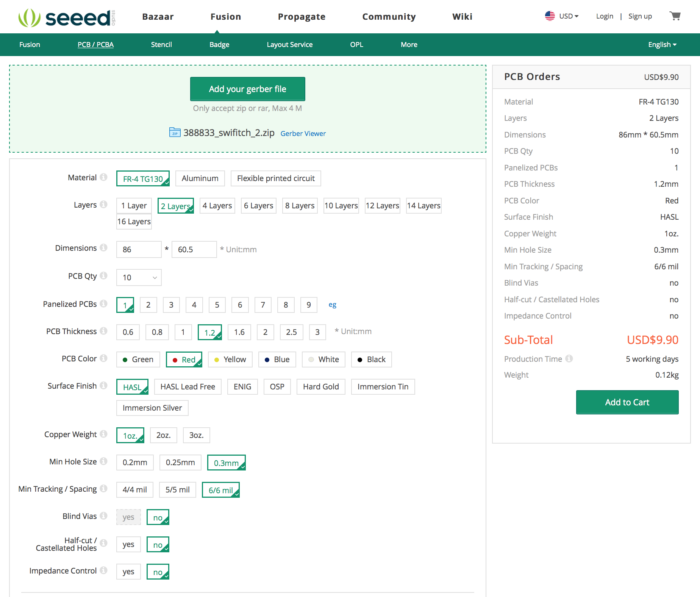This screenshot has width=700, height=597.
Task: Click the info icon next to Panelized PCBs
Action: point(103,304)
